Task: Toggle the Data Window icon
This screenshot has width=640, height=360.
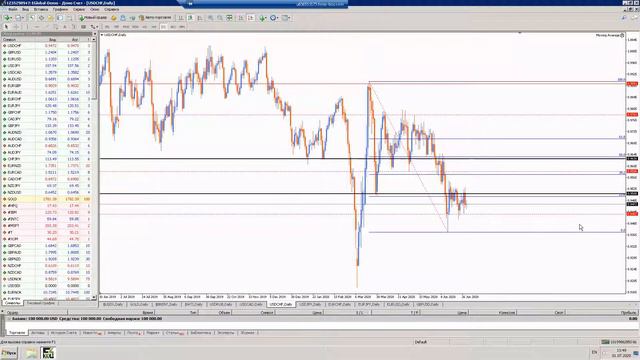Action: (41, 18)
